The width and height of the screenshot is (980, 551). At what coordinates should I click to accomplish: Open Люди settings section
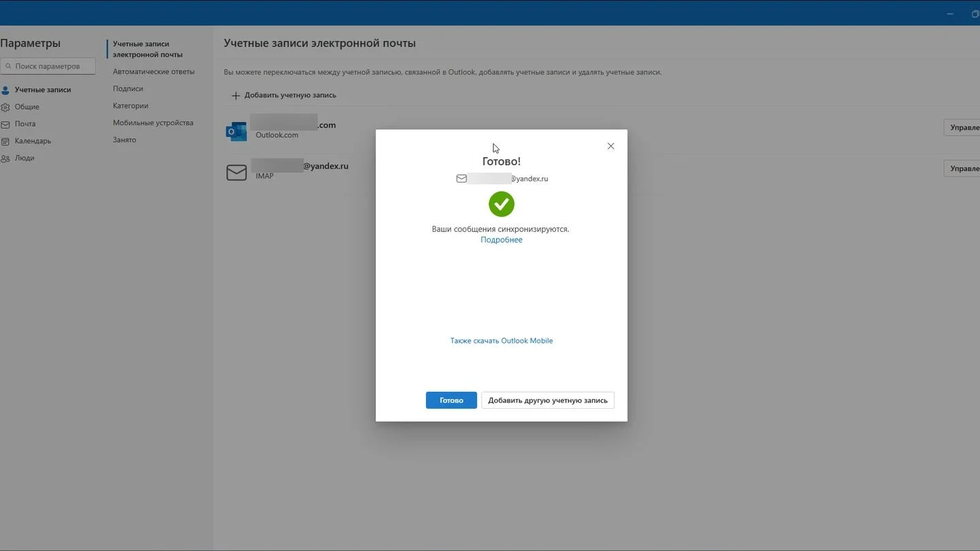24,158
